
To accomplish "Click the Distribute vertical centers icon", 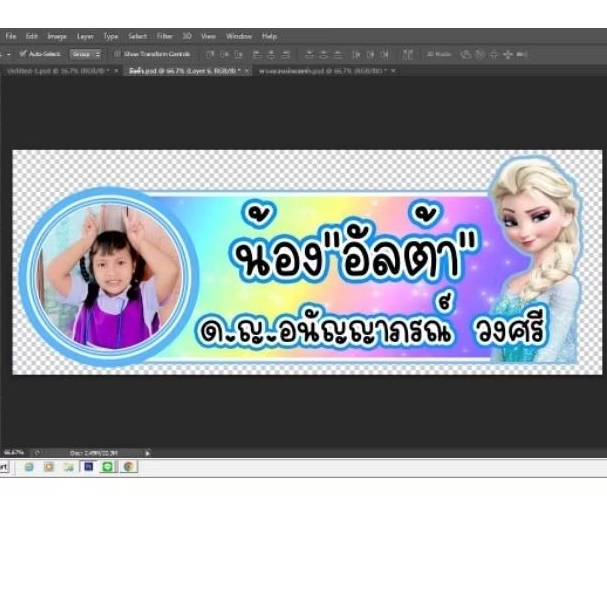I will tap(324, 55).
